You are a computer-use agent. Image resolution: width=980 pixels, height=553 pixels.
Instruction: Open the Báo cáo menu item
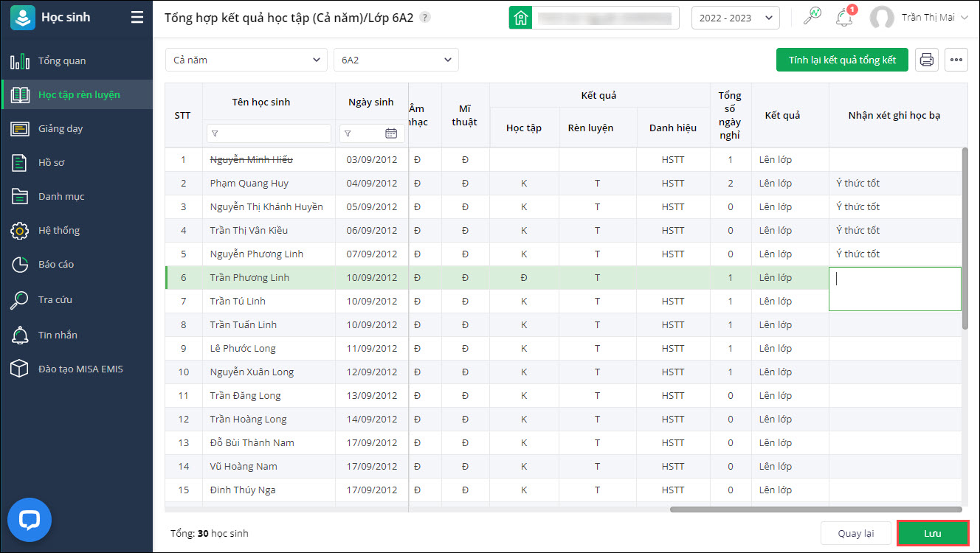(x=56, y=265)
